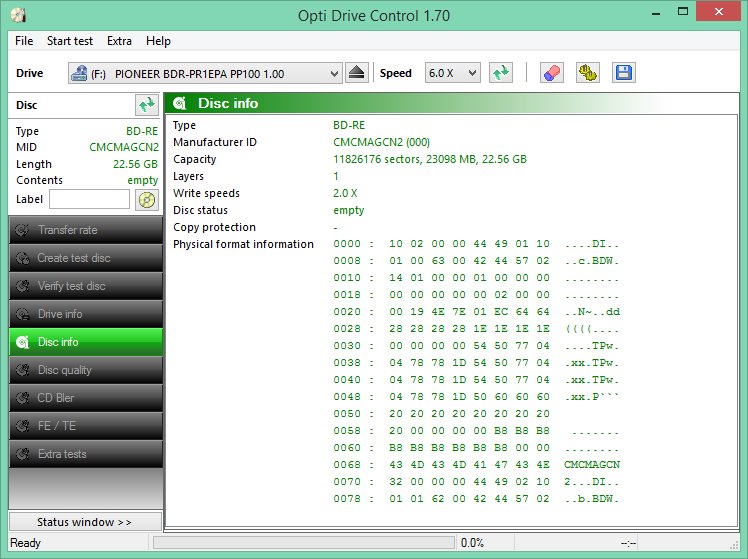
Task: Minimize the Opti Drive Control window
Action: pyautogui.click(x=656, y=12)
